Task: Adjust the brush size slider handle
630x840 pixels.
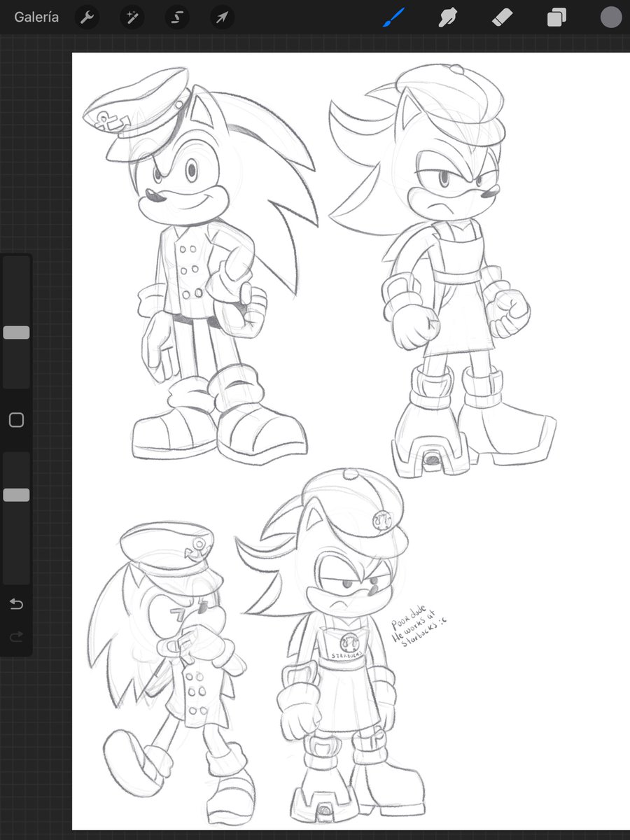Action: click(16, 332)
